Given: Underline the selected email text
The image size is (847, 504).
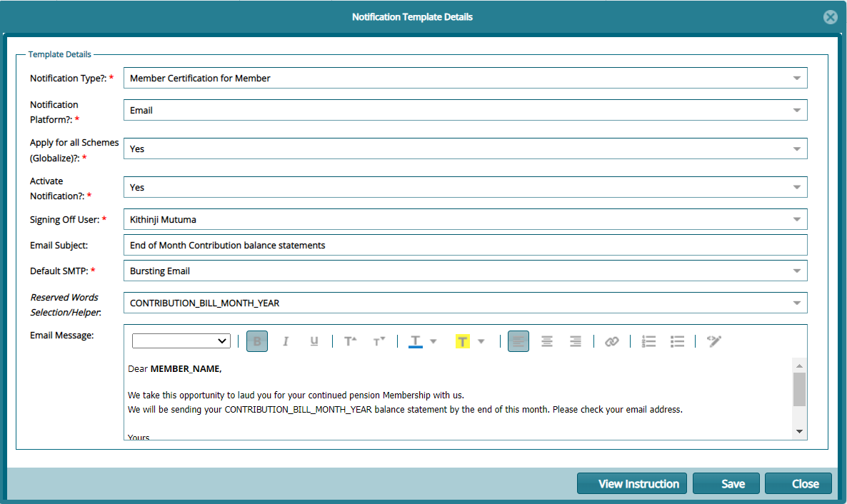Looking at the screenshot, I should tap(314, 341).
